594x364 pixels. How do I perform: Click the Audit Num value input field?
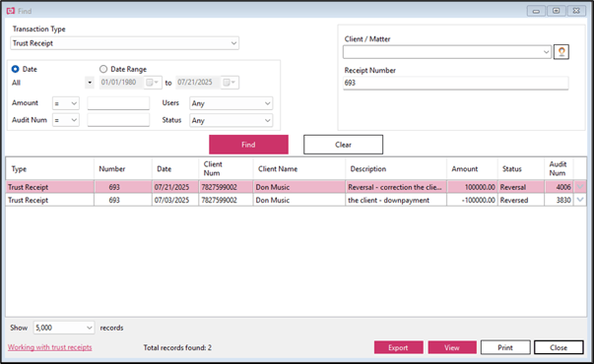[118, 120]
